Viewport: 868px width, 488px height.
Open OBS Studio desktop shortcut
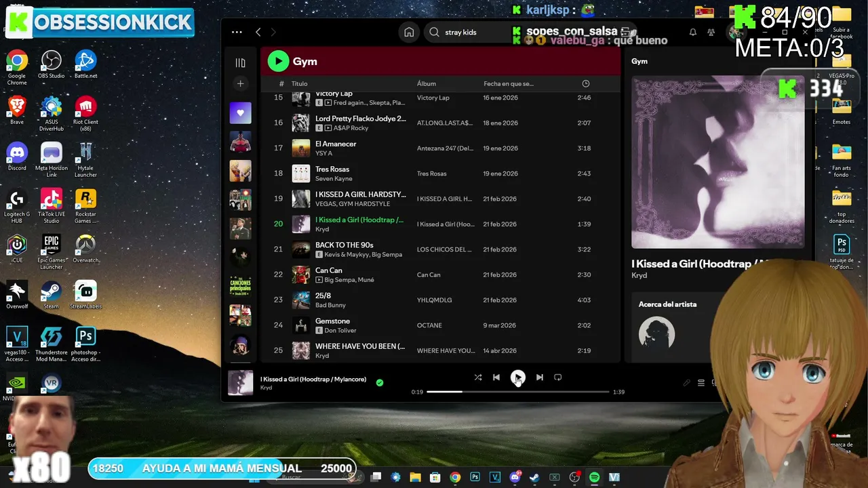point(52,64)
